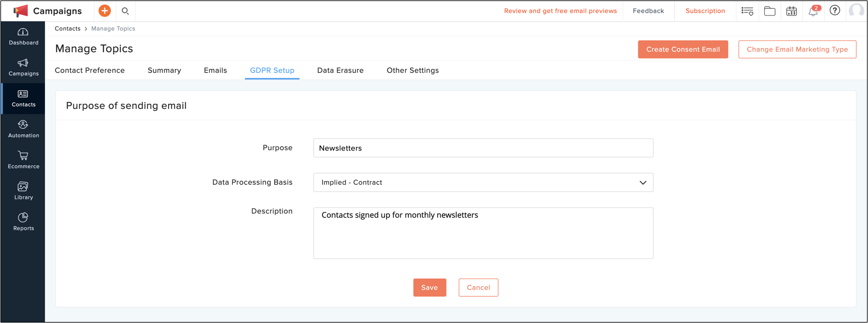868x323 pixels.
Task: Click the help question mark icon
Action: pos(835,10)
